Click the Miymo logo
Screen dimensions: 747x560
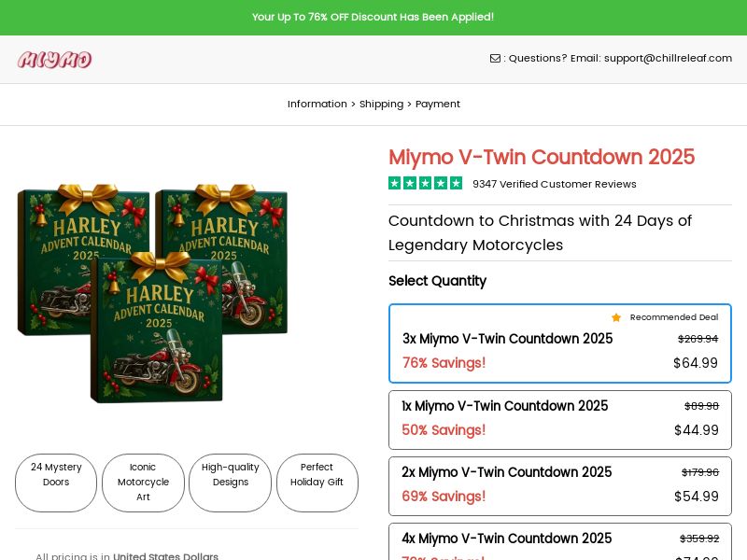coord(54,60)
